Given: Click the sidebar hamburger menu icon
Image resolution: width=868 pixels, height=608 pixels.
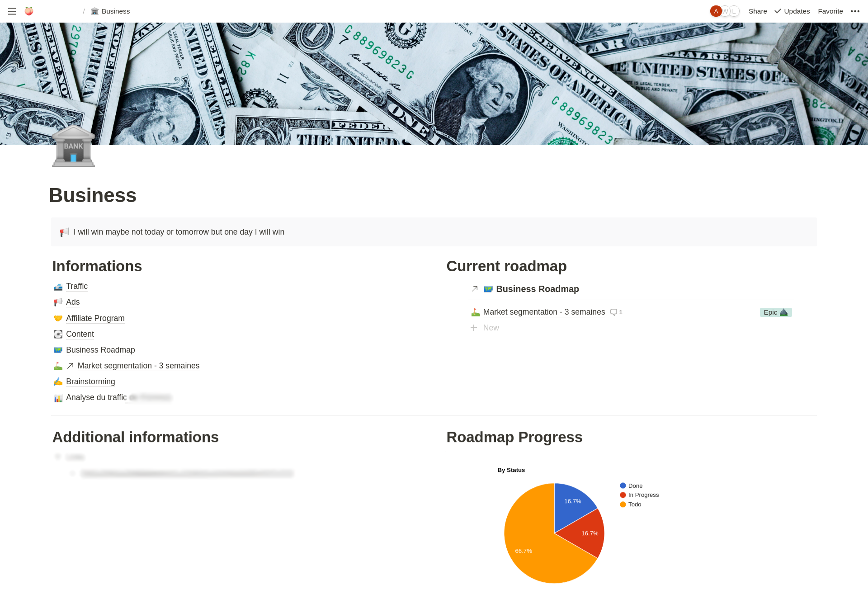Looking at the screenshot, I should tap(12, 11).
